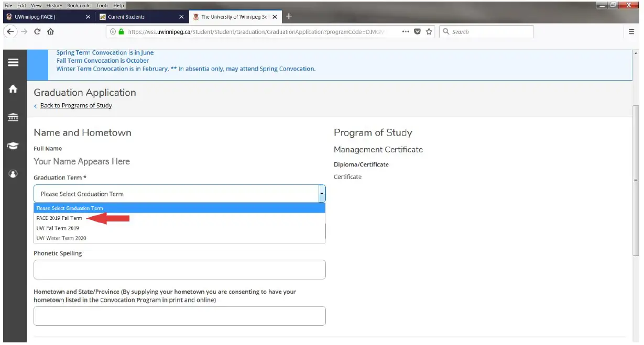This screenshot has width=644, height=345.
Task: Select the institution icon in left sidebar
Action: coord(13,116)
